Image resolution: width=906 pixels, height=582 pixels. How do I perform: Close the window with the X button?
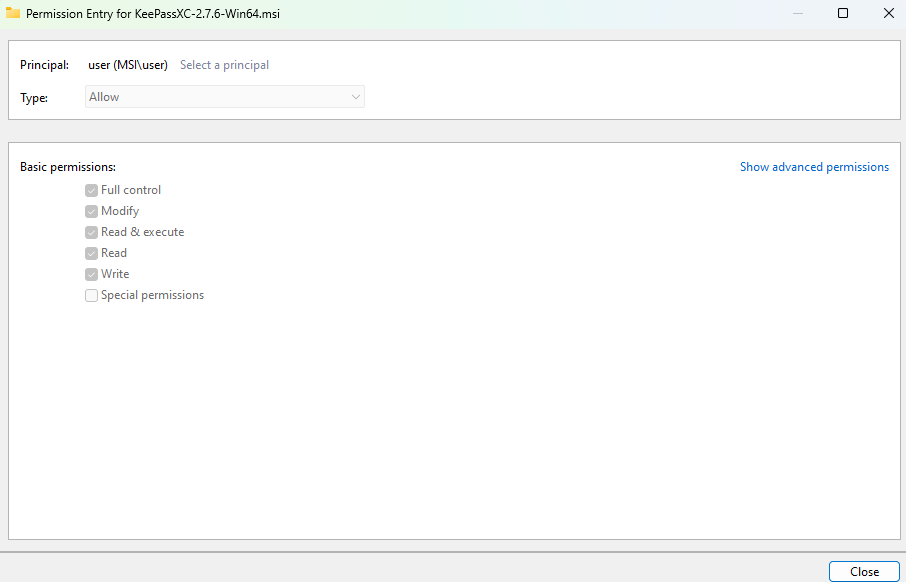coord(889,13)
